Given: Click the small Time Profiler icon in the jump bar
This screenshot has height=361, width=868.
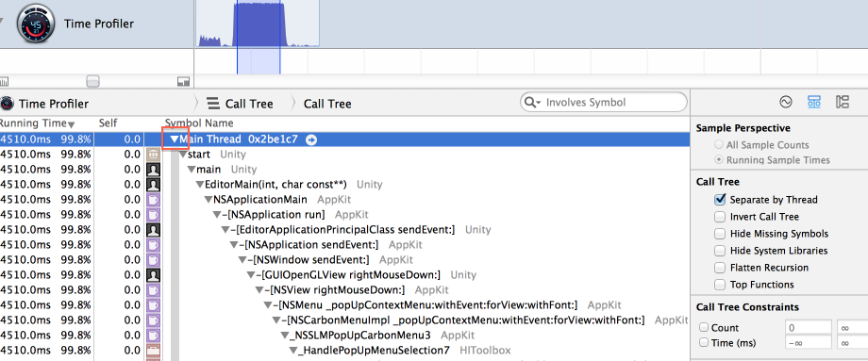Looking at the screenshot, I should [6, 104].
